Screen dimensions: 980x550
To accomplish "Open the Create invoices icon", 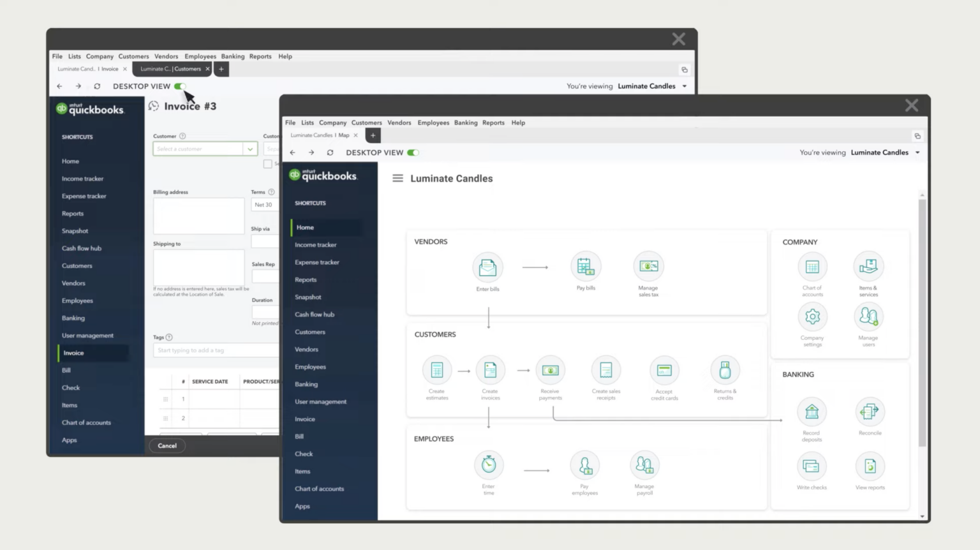I will pyautogui.click(x=490, y=370).
